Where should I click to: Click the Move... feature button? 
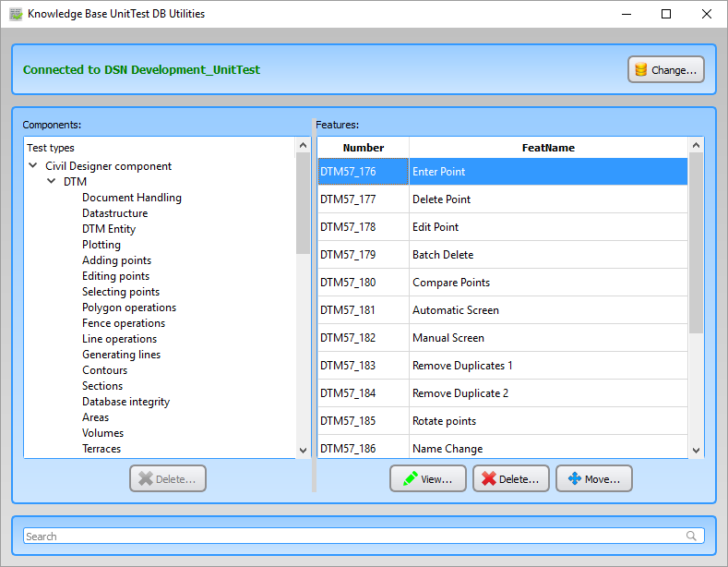(594, 478)
